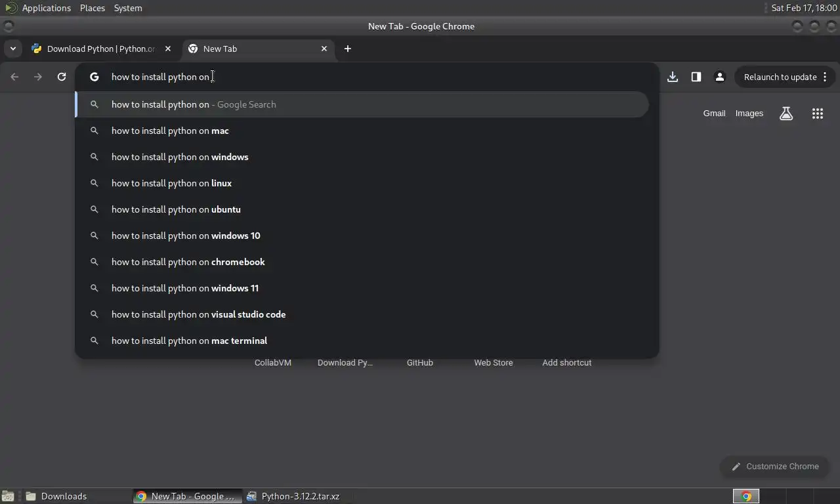Open the Chrome profile avatar icon

pyautogui.click(x=720, y=77)
